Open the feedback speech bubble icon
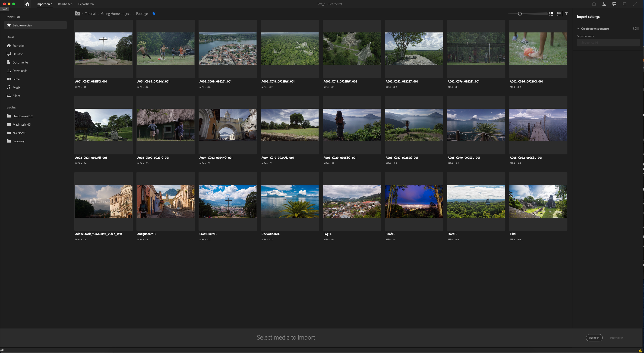The width and height of the screenshot is (644, 353). click(614, 4)
